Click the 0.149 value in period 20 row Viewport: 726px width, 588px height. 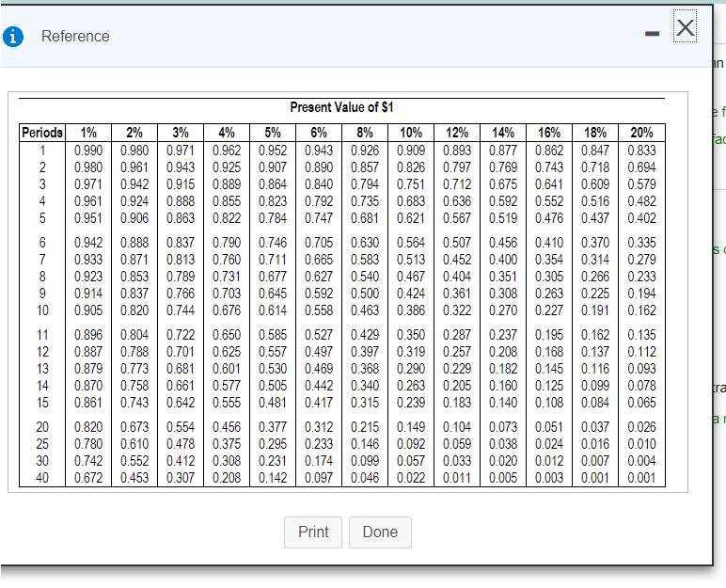click(411, 427)
